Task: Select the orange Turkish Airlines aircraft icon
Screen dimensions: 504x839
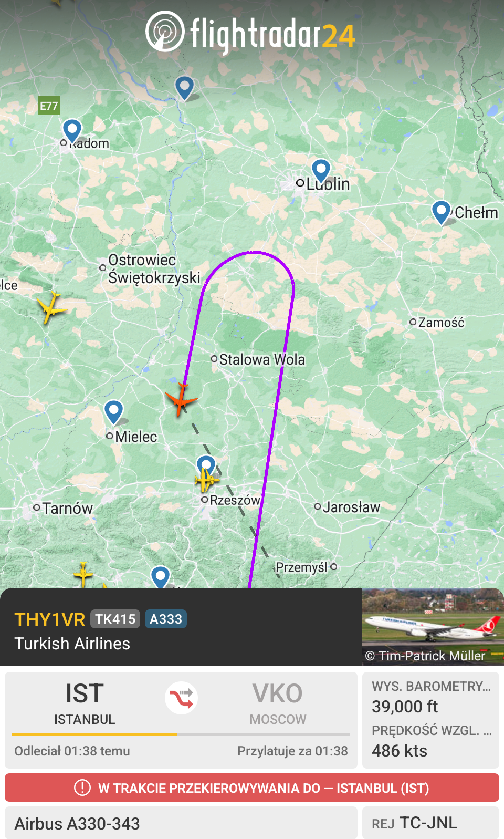Action: tap(181, 400)
